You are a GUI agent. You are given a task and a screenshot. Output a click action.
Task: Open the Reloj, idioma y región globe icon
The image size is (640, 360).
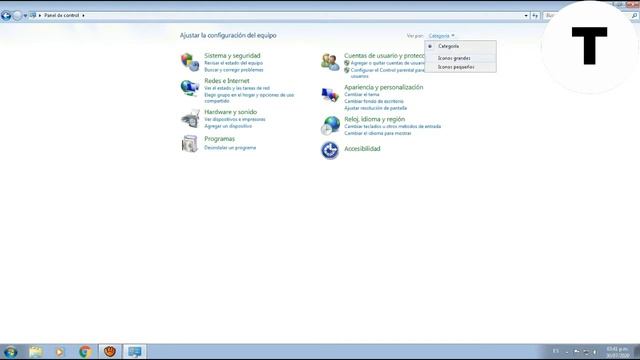coord(330,125)
